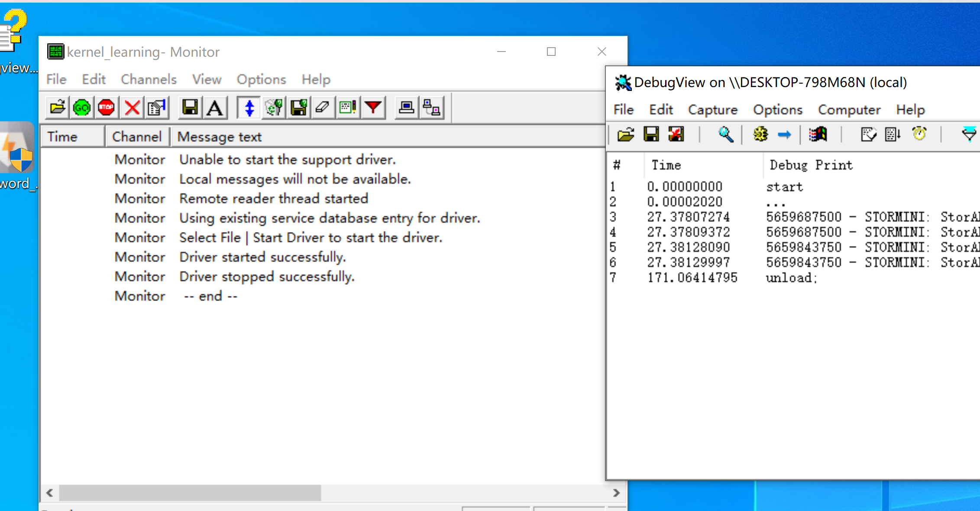This screenshot has width=980, height=511.
Task: Toggle the alarm clock time format icon
Action: (x=919, y=134)
